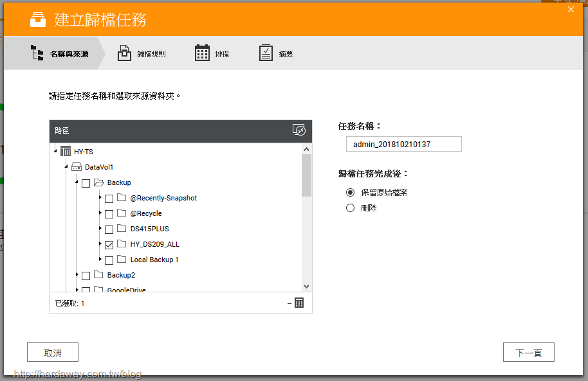Click the Local Backup 1 folder icon
Viewport: 588px width, 381px height.
[122, 259]
